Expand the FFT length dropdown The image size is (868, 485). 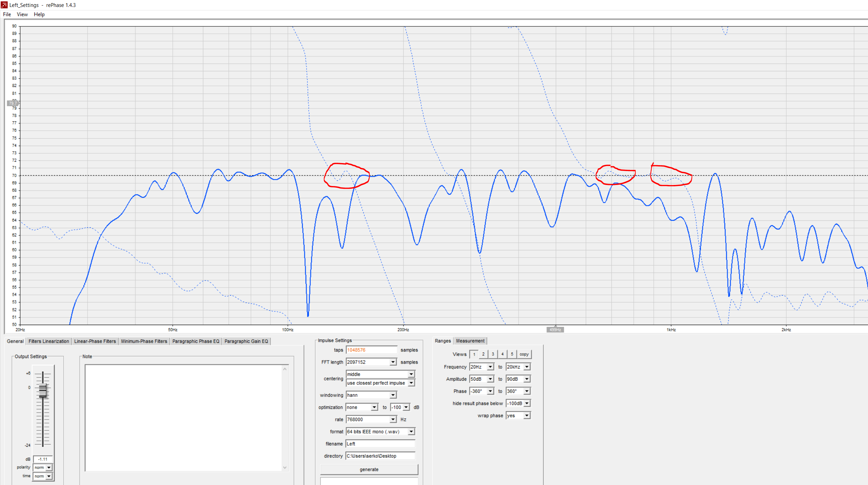pos(393,362)
